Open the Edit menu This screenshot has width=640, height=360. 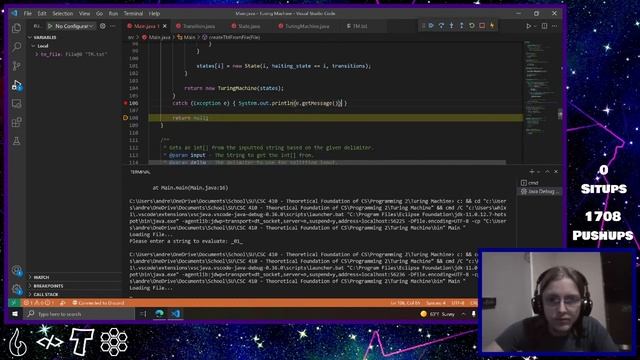42,13
